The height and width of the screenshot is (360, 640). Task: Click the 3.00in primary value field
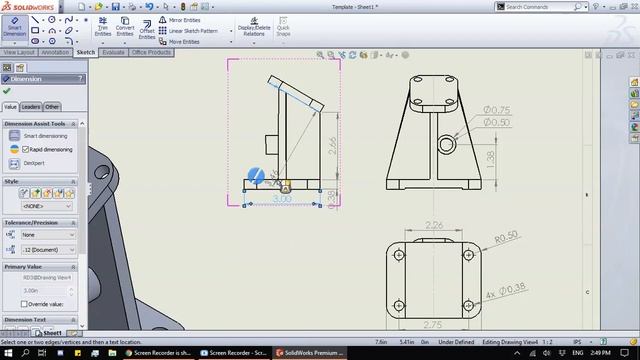coord(44,291)
